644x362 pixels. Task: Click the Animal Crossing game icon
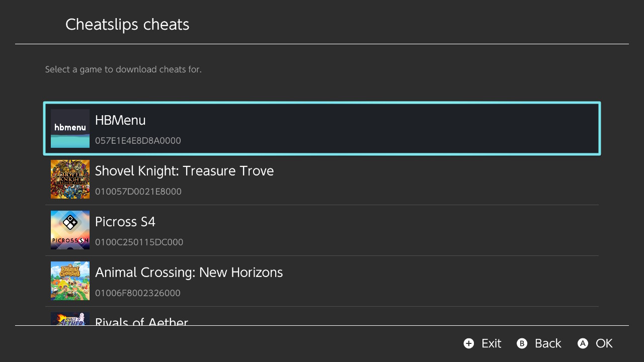click(70, 281)
